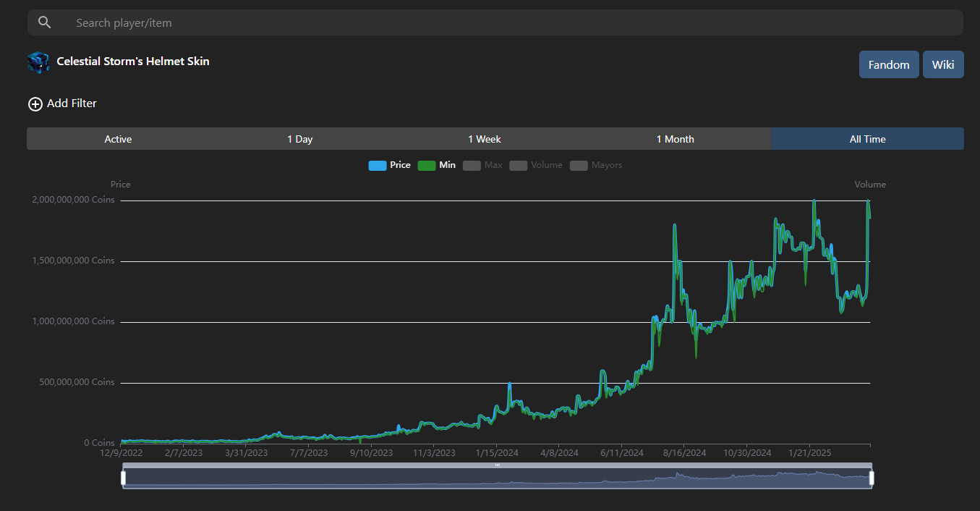The image size is (980, 511).
Task: Click the 1/15/2024 date label
Action: 496,453
